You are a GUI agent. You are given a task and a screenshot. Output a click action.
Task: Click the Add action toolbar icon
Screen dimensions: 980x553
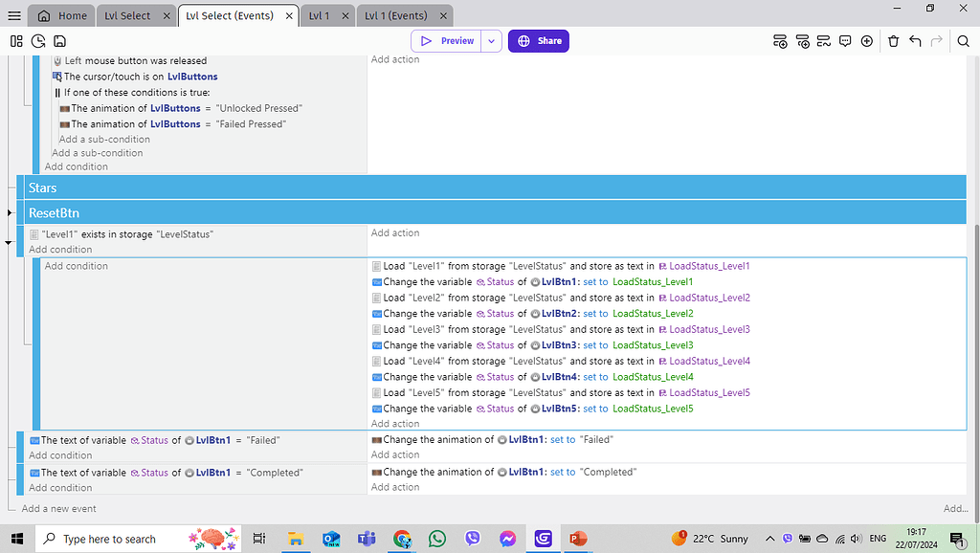824,41
